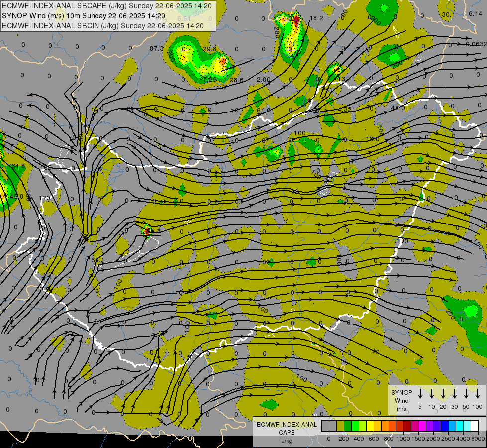Click the SBCAPE title line in the header box

tap(107, 6)
